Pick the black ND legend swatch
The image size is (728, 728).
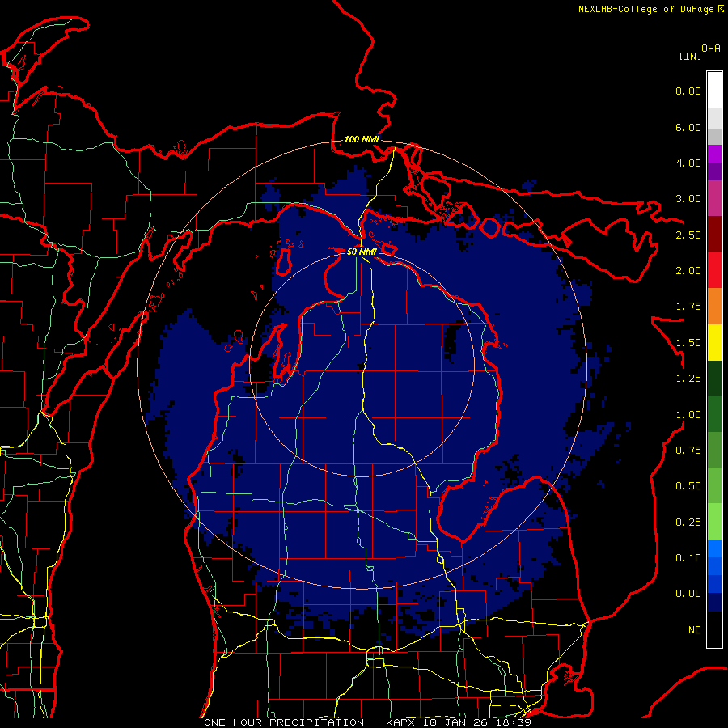[x=714, y=629]
